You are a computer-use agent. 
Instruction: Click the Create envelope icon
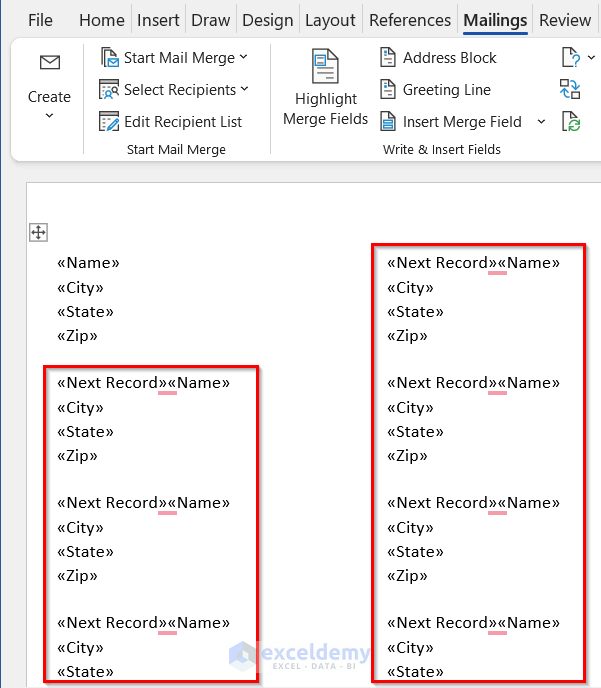click(49, 64)
